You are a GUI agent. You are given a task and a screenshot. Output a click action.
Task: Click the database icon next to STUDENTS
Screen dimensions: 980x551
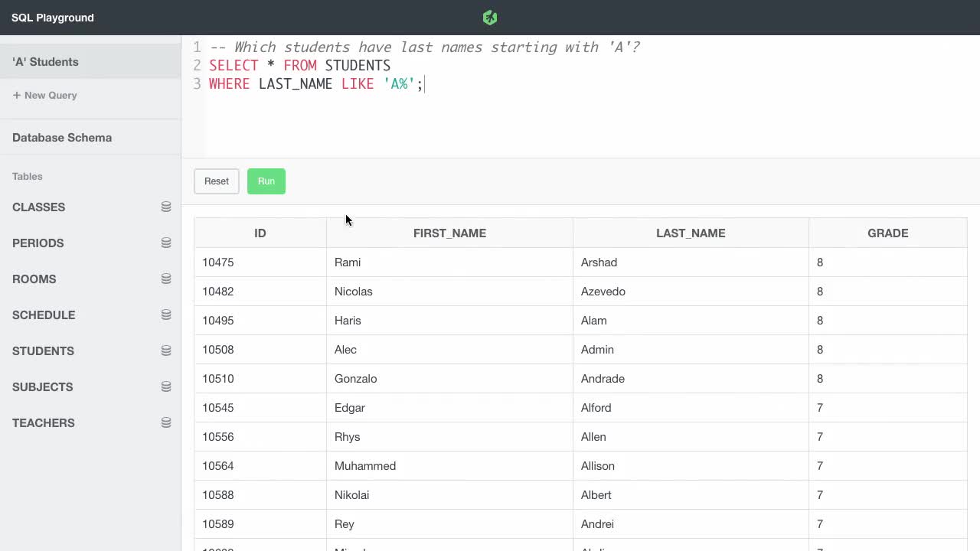point(166,350)
